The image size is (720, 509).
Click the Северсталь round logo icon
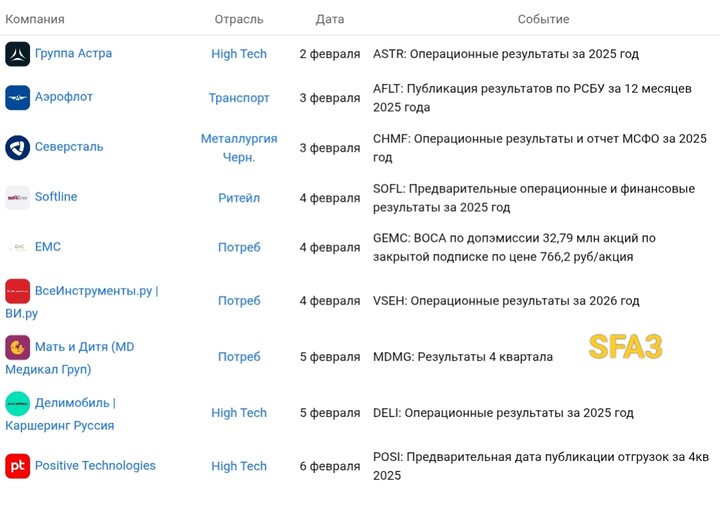[x=17, y=148]
